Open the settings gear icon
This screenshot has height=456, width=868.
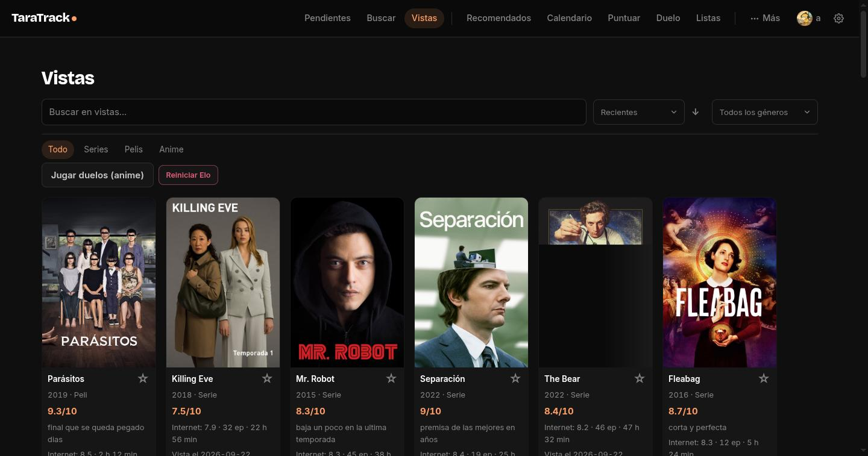[838, 18]
